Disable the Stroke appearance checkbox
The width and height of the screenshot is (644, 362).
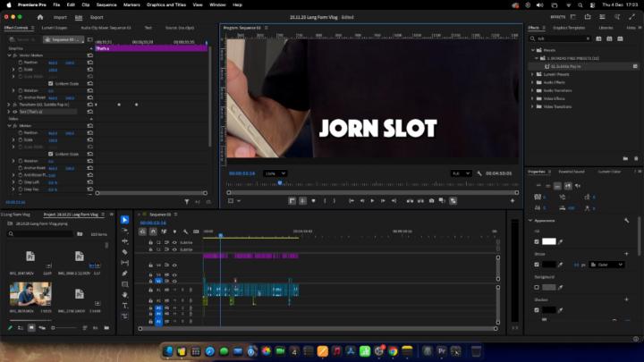coord(537,265)
